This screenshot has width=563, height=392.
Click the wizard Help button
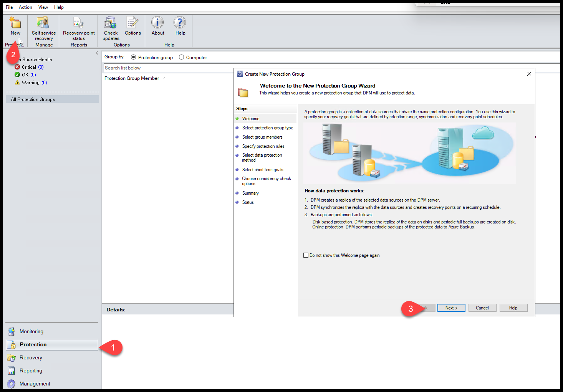click(513, 308)
